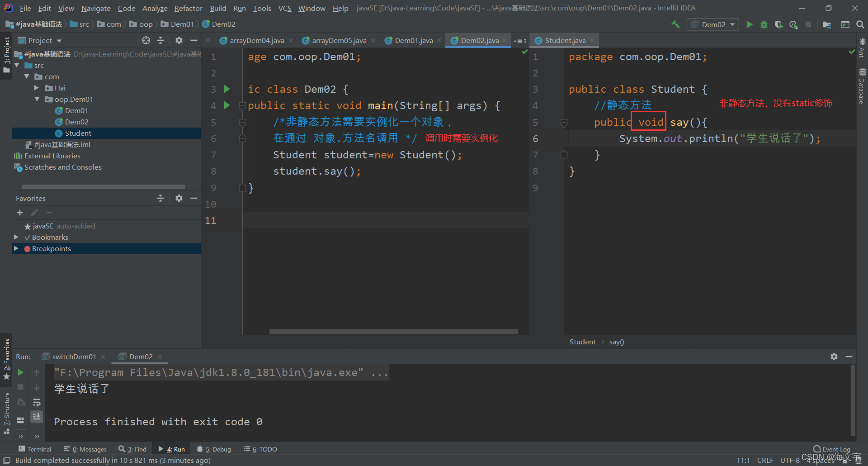868x466 pixels.
Task: Toggle tool window quick access in status bar corner
Action: point(7,461)
